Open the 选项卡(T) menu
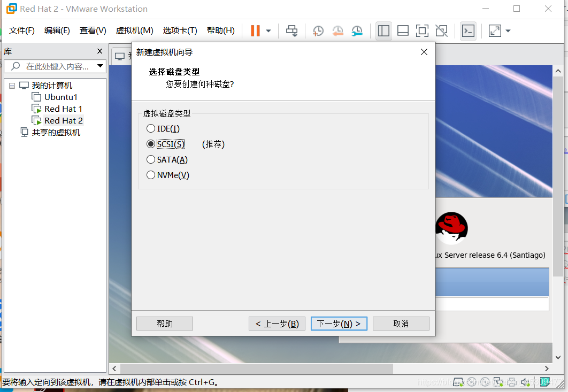Screen dimensions: 568x392 tap(180, 30)
